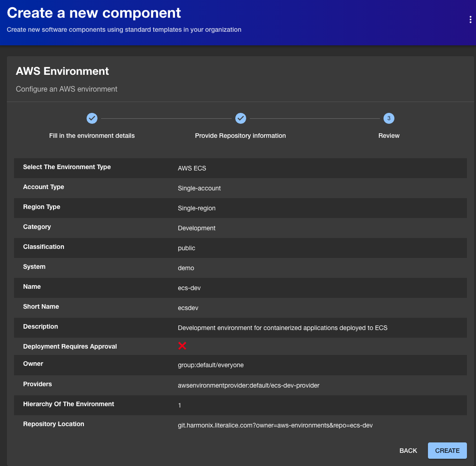Go to Fill in the environment details step
The width and height of the screenshot is (476, 466).
click(x=92, y=136)
